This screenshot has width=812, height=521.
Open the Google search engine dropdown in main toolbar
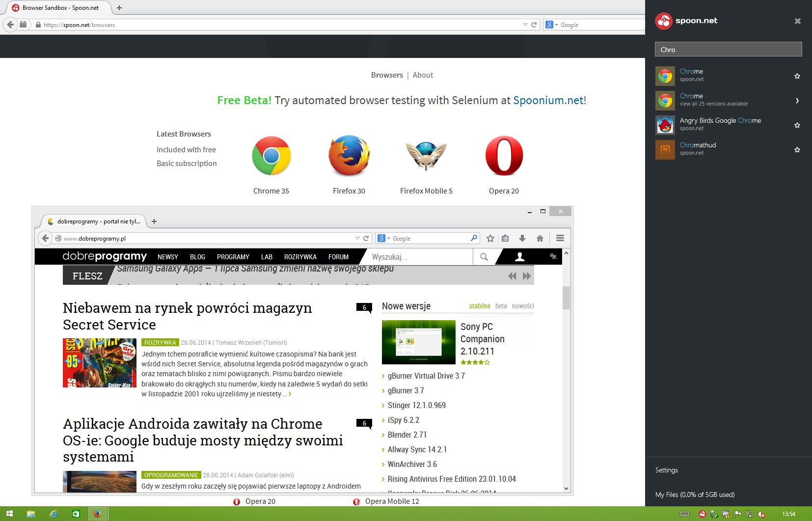click(551, 25)
